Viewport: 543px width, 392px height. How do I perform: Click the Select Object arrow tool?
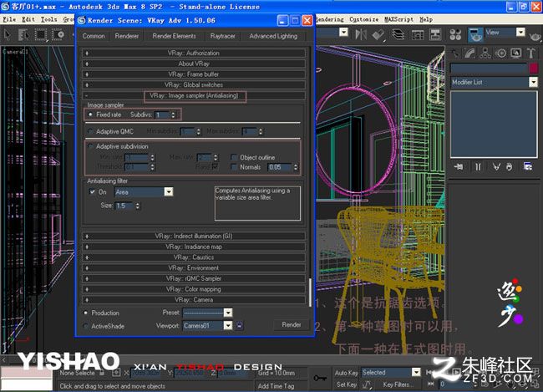7,34
